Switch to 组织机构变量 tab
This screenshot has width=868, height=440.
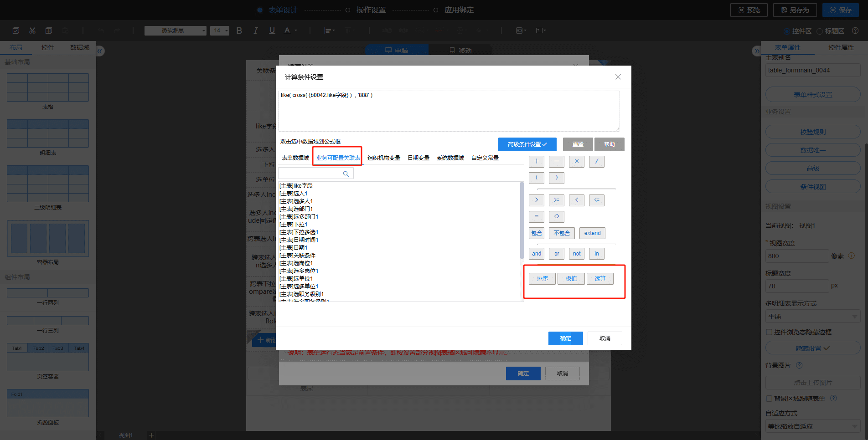tap(384, 158)
